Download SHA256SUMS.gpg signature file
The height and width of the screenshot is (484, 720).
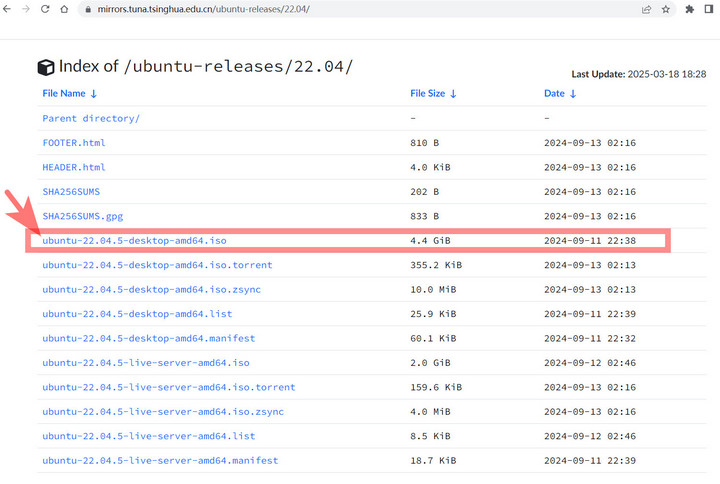[83, 216]
